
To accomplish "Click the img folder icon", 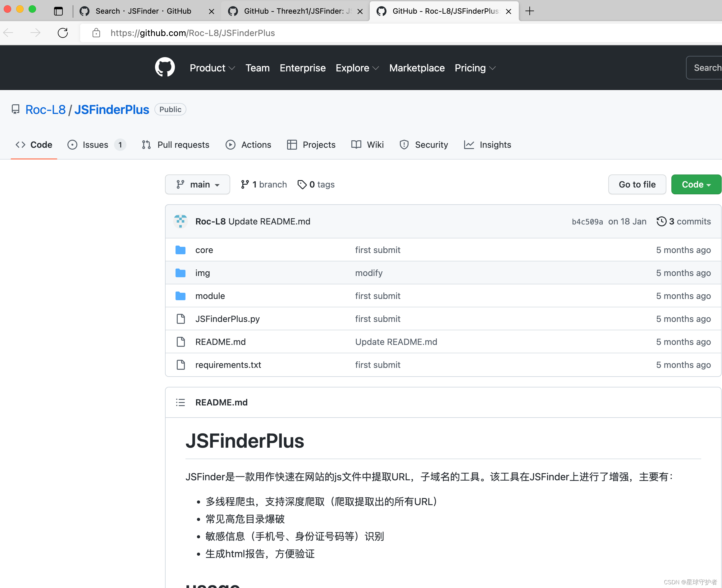I will point(180,273).
